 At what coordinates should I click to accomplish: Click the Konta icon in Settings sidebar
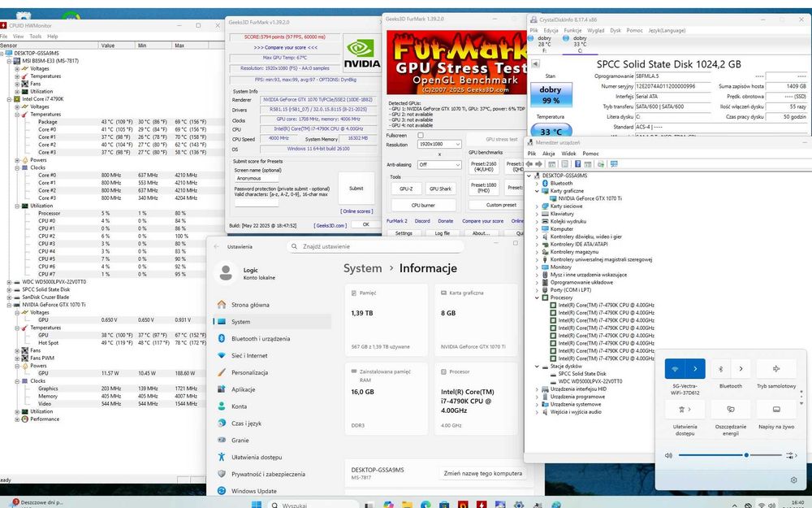(222, 406)
